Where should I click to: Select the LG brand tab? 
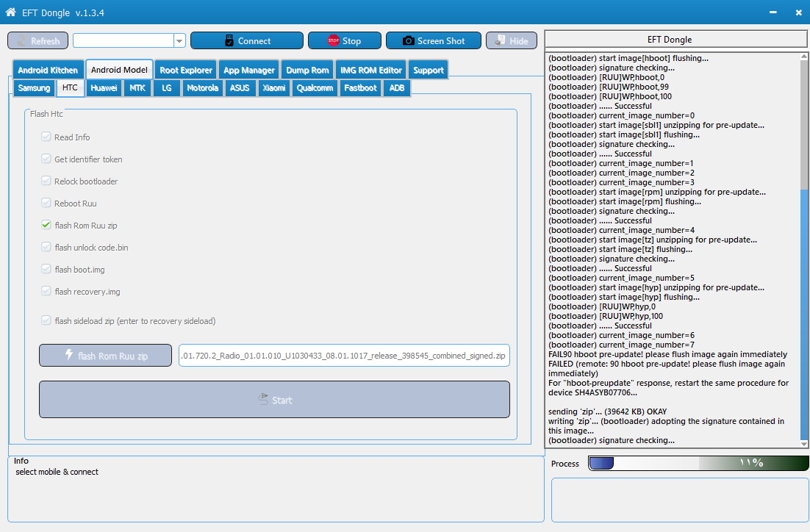(x=166, y=88)
